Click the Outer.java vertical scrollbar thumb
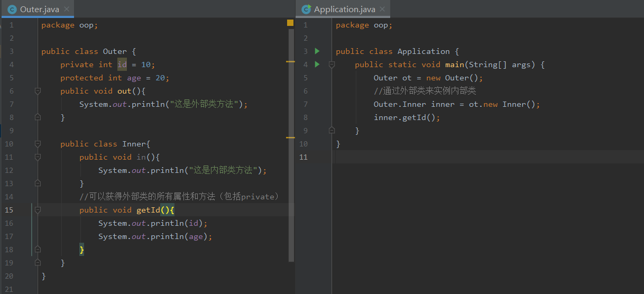644x294 pixels. pos(291,143)
